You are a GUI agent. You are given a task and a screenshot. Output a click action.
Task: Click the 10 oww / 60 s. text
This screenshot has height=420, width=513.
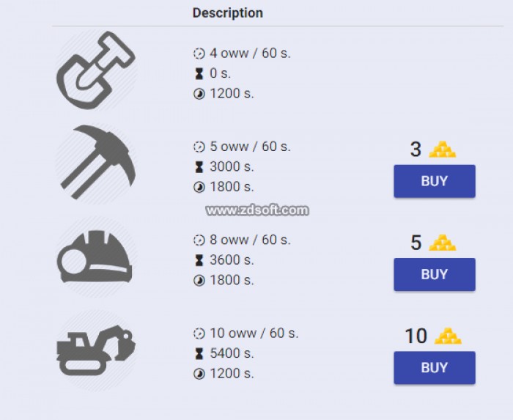[x=254, y=334]
